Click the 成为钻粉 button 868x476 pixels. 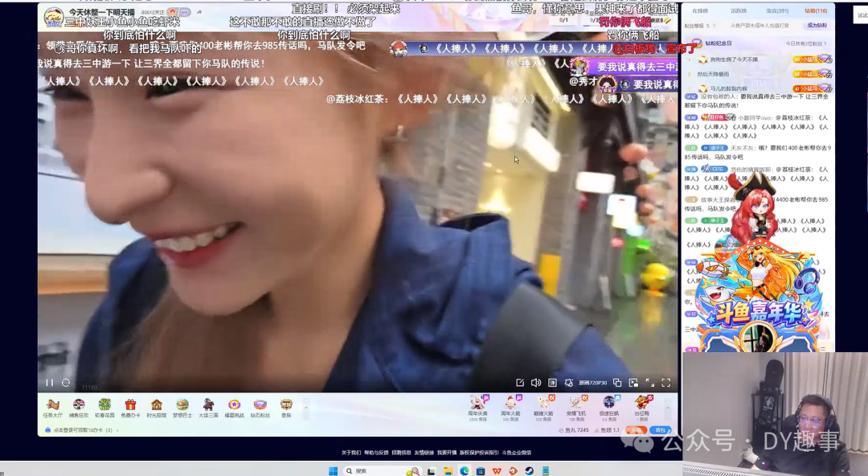point(817,26)
